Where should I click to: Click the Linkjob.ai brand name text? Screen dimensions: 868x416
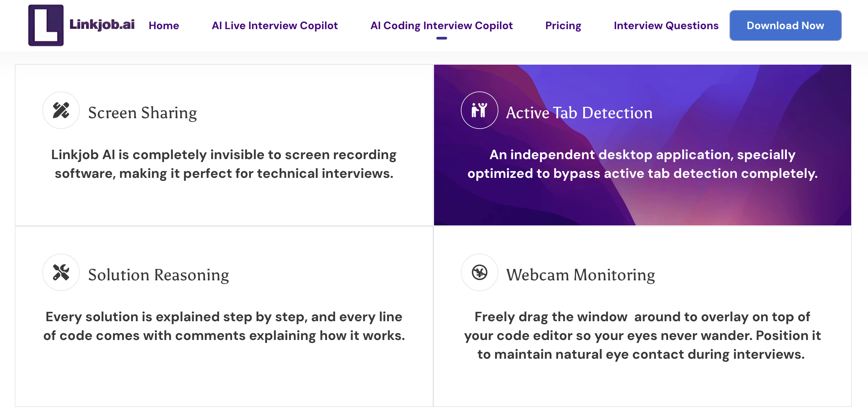pos(102,24)
